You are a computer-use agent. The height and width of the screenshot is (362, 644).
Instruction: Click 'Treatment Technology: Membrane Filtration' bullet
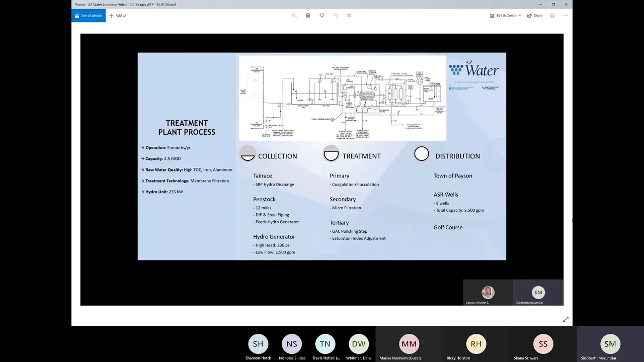[185, 181]
